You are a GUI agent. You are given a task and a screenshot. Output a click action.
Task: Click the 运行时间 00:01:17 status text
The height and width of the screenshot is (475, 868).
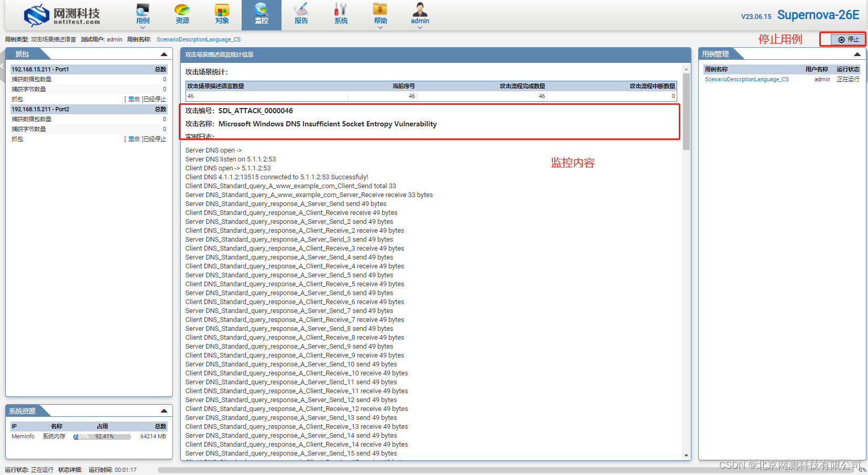click(x=113, y=470)
